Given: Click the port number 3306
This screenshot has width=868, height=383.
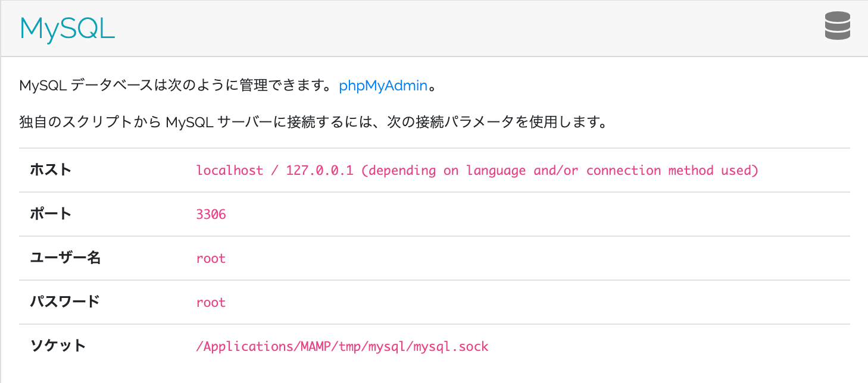Looking at the screenshot, I should [211, 214].
